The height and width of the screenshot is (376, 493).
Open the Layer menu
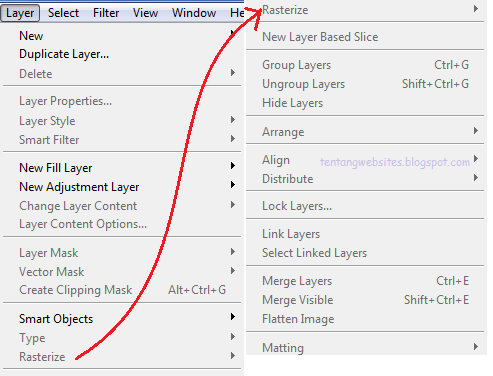[x=20, y=13]
